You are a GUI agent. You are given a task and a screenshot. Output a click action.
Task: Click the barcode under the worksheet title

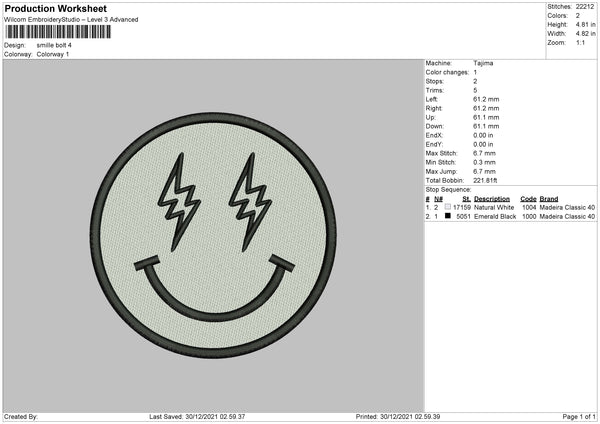click(x=58, y=32)
